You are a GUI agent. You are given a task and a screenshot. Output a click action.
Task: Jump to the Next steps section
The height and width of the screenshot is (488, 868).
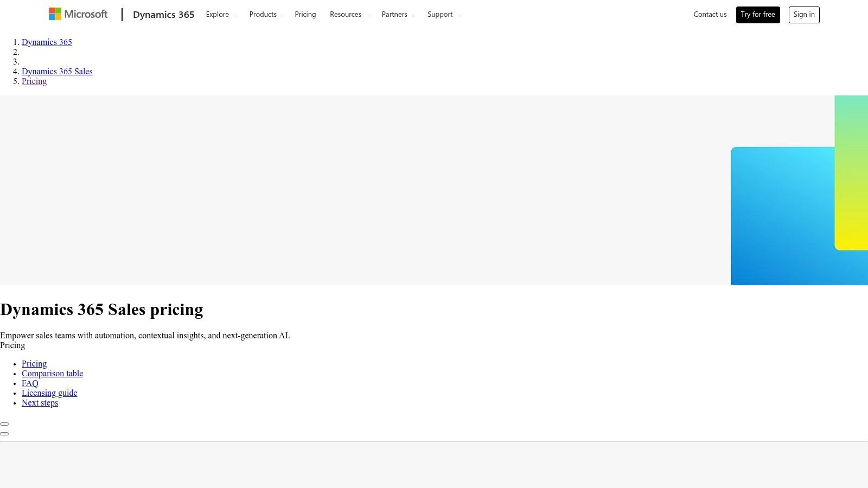click(40, 403)
